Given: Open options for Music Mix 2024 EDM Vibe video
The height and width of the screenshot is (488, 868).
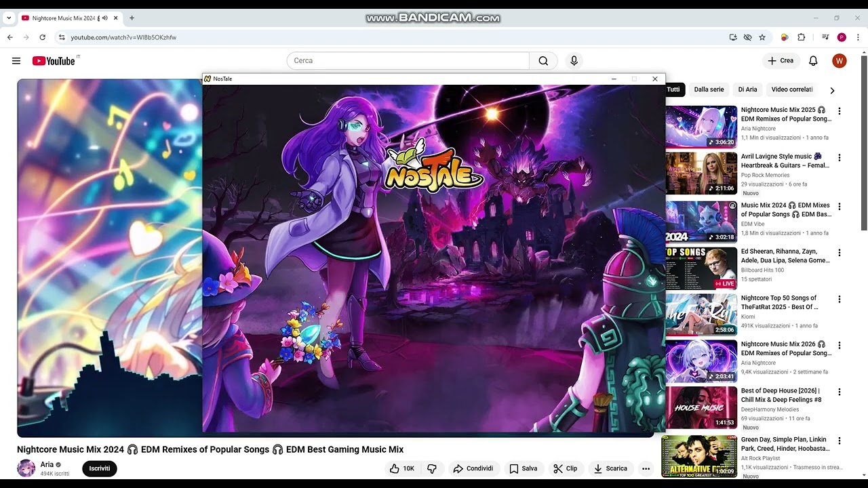Looking at the screenshot, I should [x=840, y=207].
